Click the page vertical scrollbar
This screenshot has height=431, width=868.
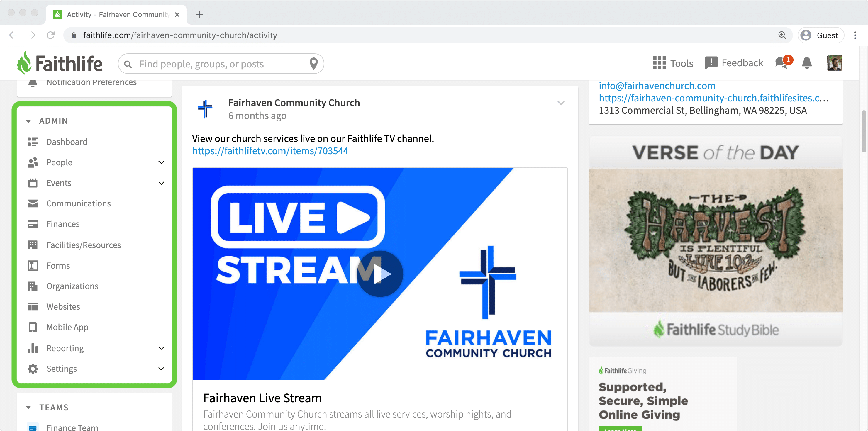coord(864,131)
